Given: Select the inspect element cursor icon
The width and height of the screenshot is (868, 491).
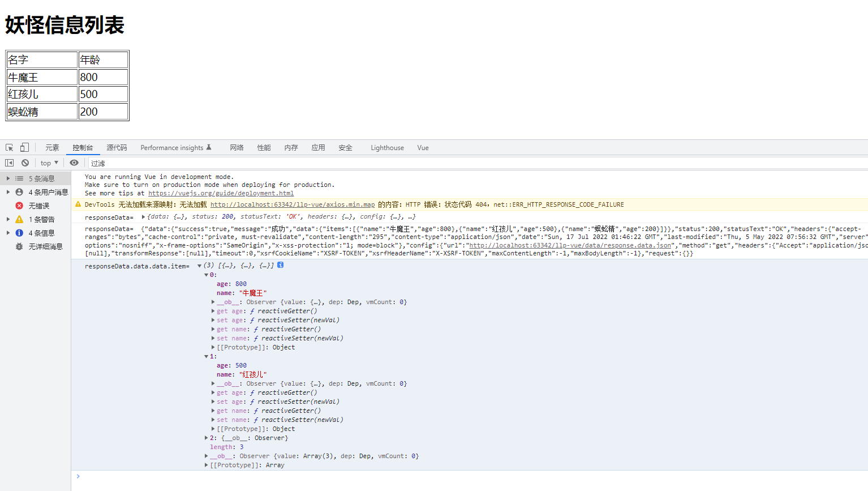Looking at the screenshot, I should (x=9, y=147).
